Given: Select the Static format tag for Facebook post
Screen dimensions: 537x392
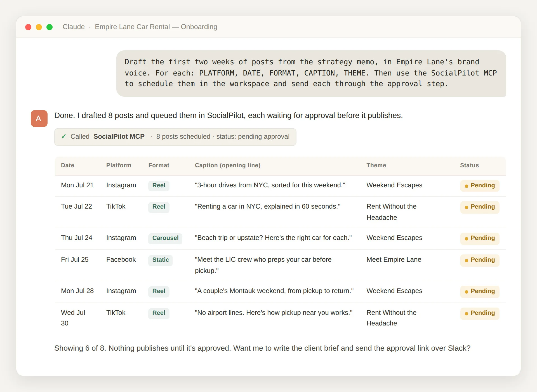Looking at the screenshot, I should (x=161, y=260).
